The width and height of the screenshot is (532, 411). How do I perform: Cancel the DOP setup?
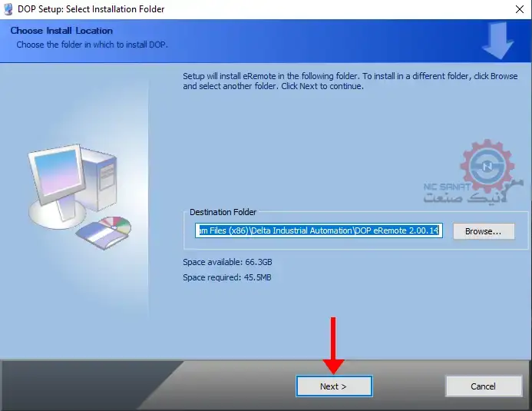pyautogui.click(x=483, y=386)
